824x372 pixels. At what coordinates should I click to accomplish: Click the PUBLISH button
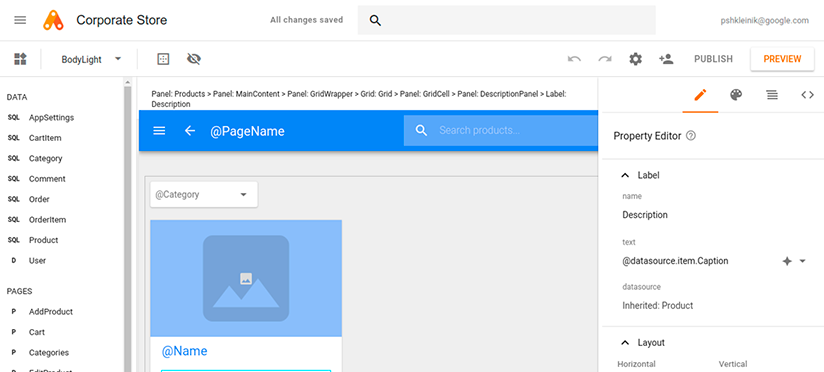(x=713, y=59)
